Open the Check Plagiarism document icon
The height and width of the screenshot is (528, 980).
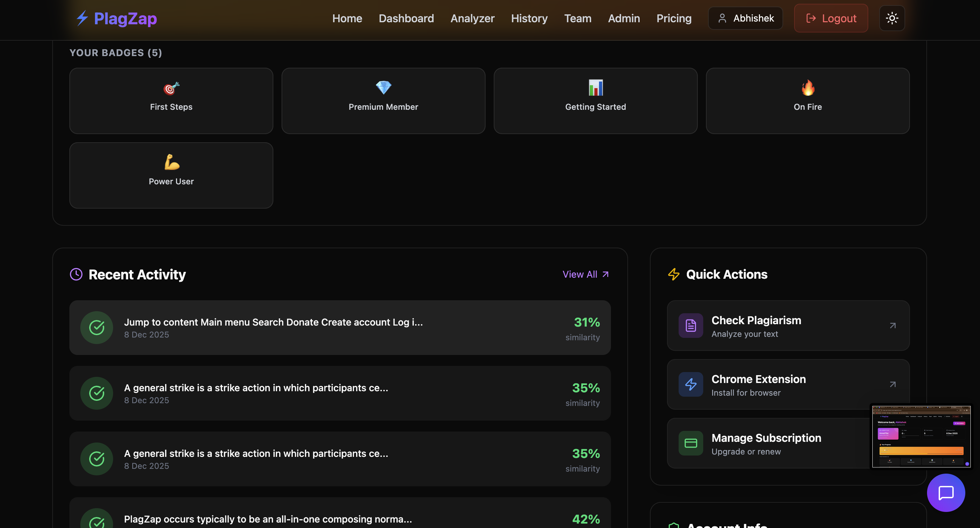[690, 325]
